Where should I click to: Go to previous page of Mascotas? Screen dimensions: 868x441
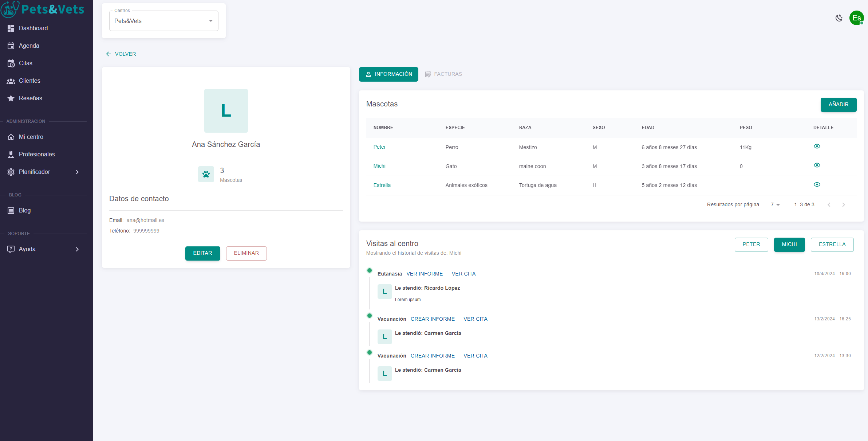point(829,204)
